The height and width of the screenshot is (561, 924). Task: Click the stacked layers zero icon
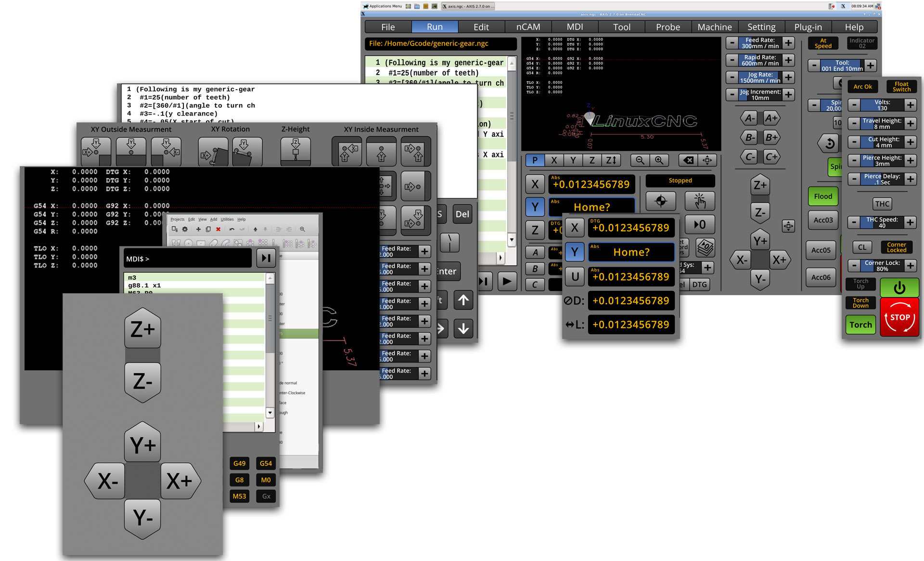click(x=705, y=248)
